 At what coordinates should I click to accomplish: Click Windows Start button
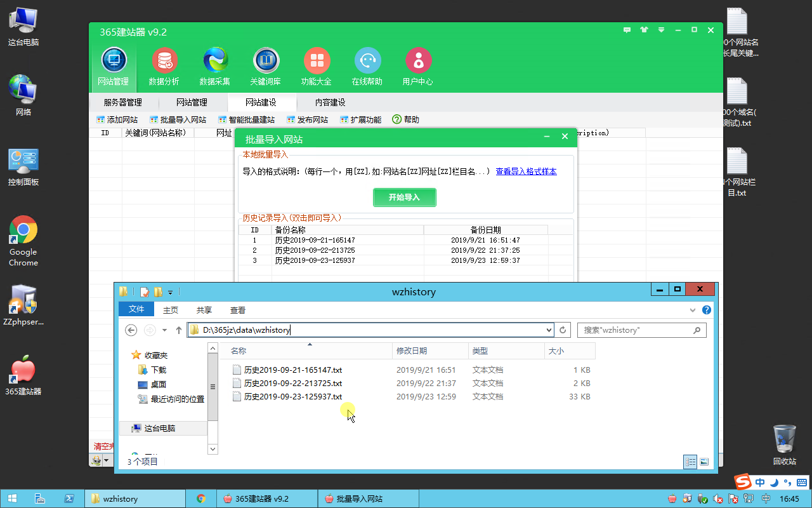(x=12, y=498)
